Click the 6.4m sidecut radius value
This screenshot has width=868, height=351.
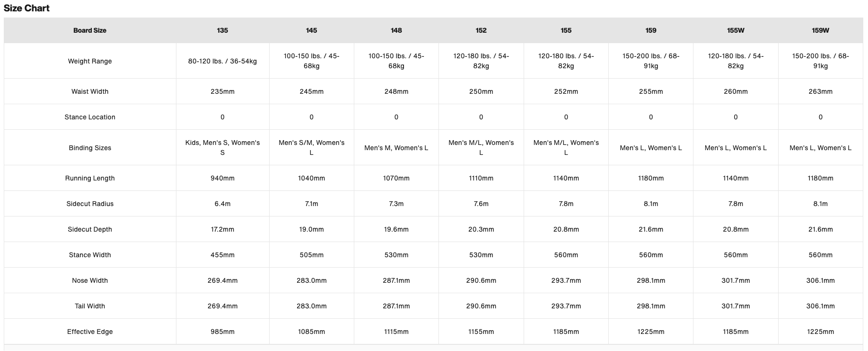coord(222,204)
